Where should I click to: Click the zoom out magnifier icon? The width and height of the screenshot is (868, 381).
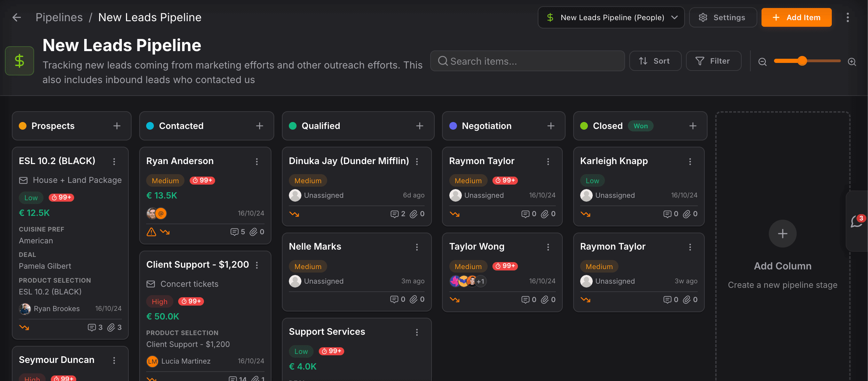tap(762, 62)
